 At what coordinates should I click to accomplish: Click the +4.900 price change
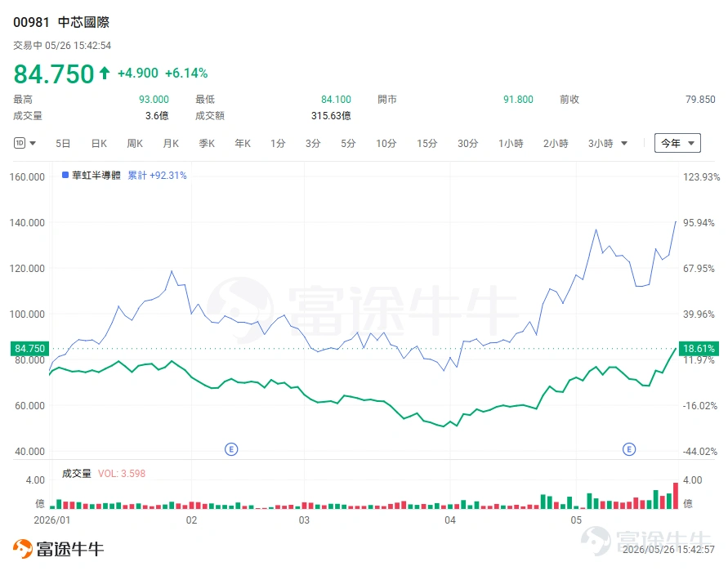[138, 73]
